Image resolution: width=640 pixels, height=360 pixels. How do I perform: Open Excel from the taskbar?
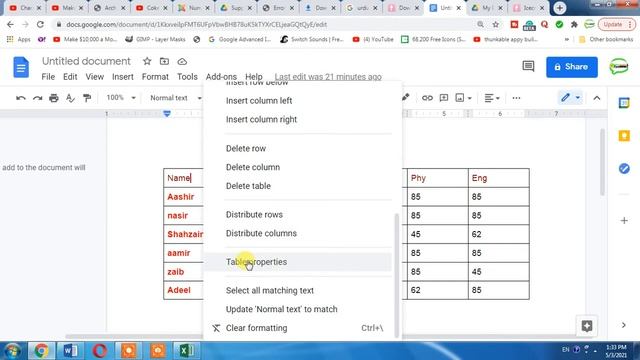tap(187, 351)
